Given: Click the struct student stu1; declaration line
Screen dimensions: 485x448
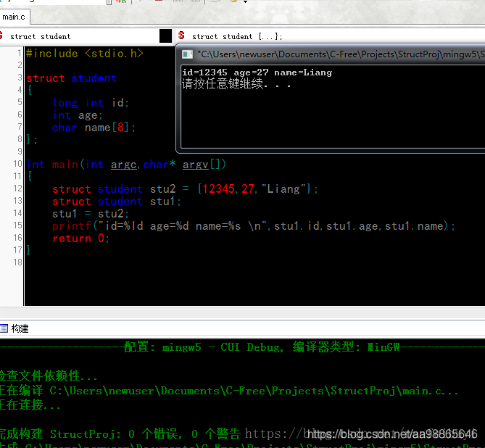Looking at the screenshot, I should click(x=117, y=202).
